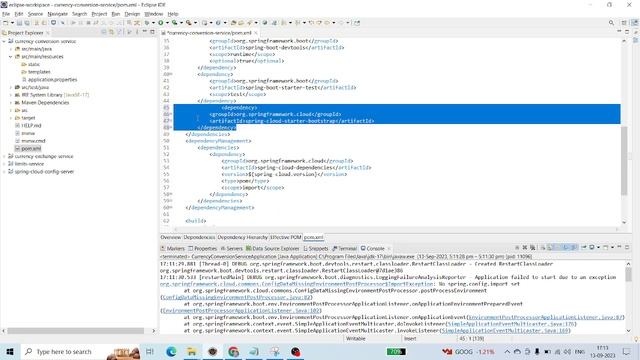Screen dimensions: 640x360
Task: Click the Debug bug icon in toolbar
Action: coord(147,23)
